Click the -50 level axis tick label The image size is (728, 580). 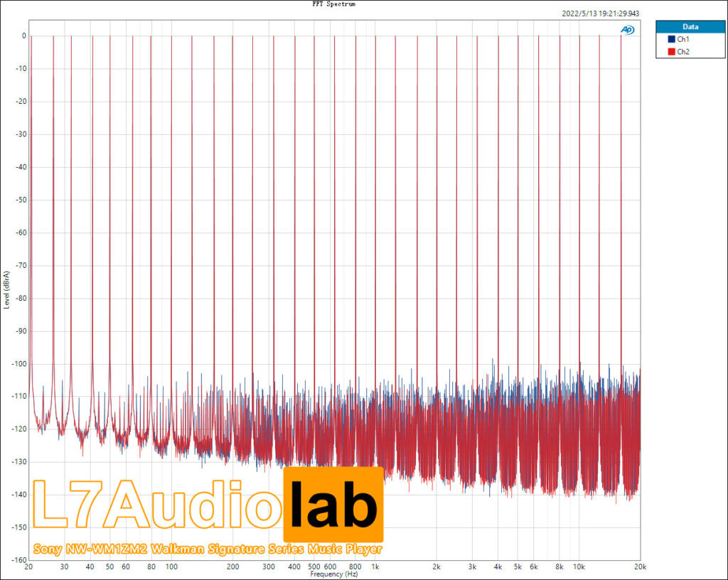pyautogui.click(x=21, y=200)
